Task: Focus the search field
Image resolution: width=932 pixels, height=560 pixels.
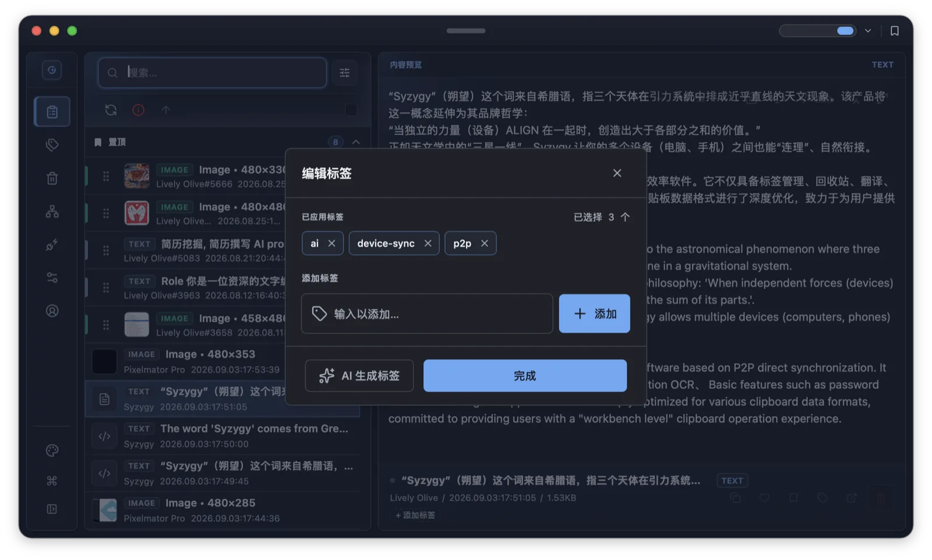Action: [x=213, y=73]
